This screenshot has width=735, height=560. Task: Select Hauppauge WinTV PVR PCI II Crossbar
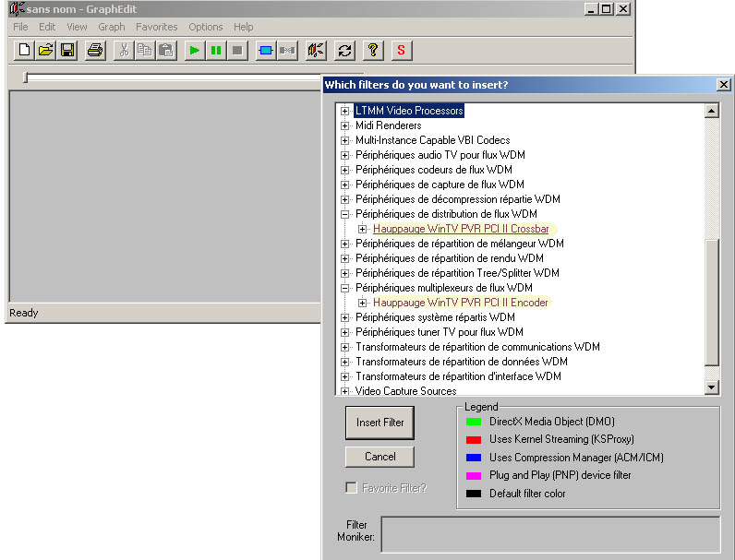click(x=461, y=229)
